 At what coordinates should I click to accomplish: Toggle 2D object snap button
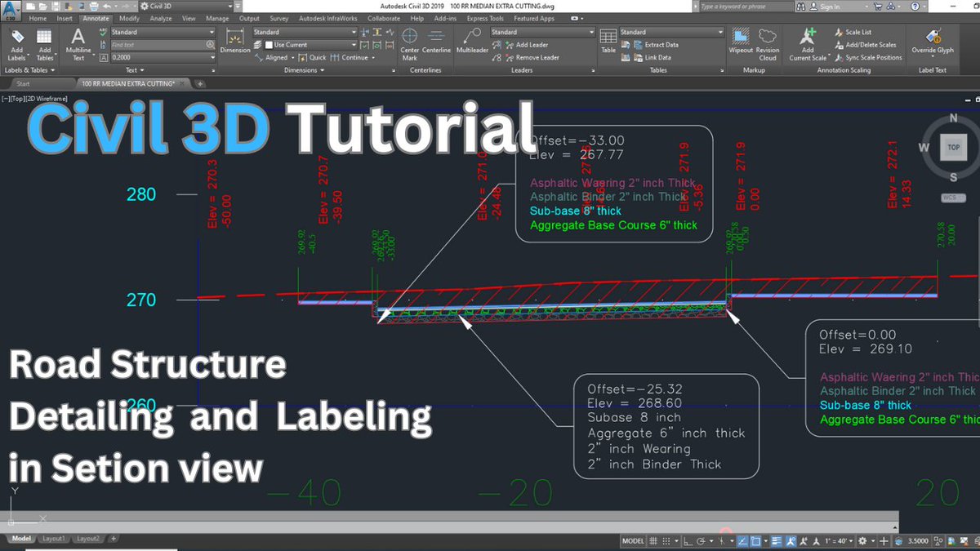click(x=756, y=541)
